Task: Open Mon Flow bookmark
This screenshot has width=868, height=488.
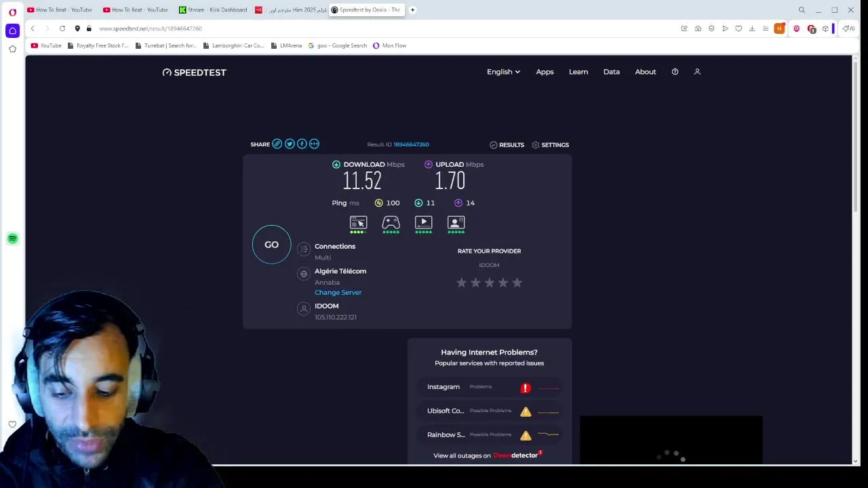Action: 389,45
